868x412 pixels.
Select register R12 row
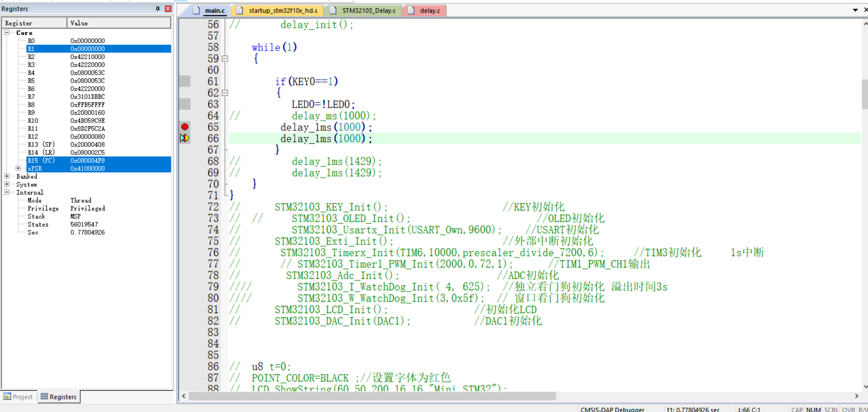(x=98, y=137)
